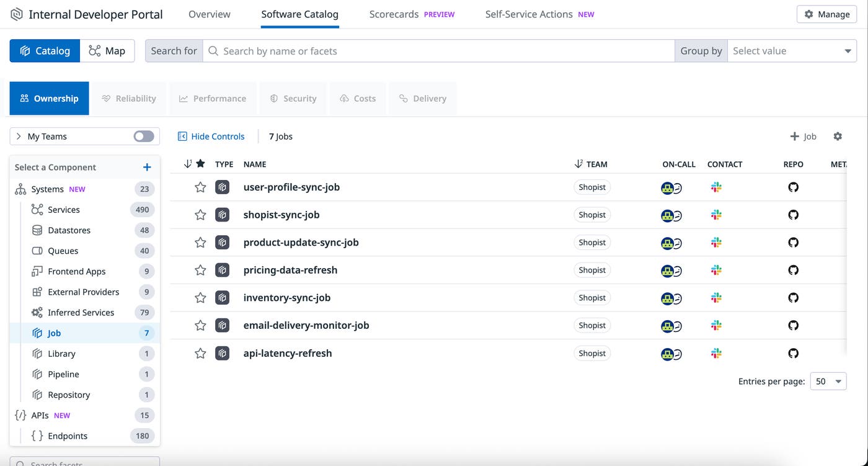Open the Group by value dropdown
Screen dimensions: 868x466
(792, 50)
